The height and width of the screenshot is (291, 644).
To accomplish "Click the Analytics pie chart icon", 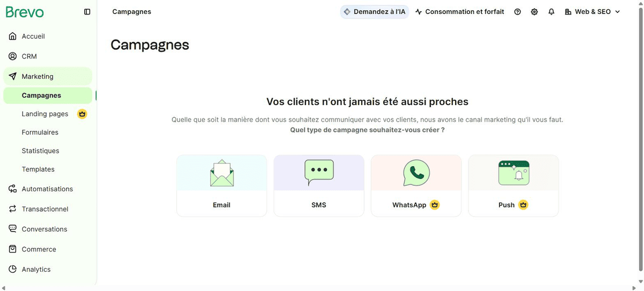I will click(x=13, y=270).
